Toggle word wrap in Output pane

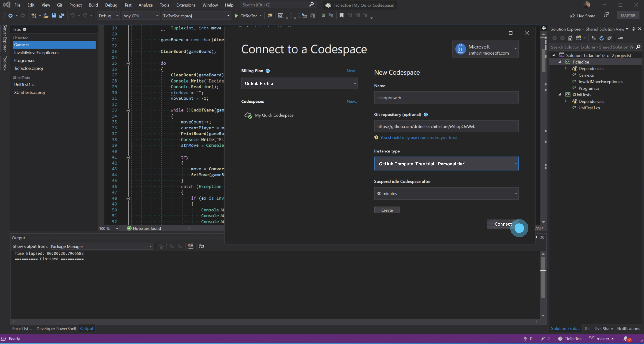coord(201,246)
